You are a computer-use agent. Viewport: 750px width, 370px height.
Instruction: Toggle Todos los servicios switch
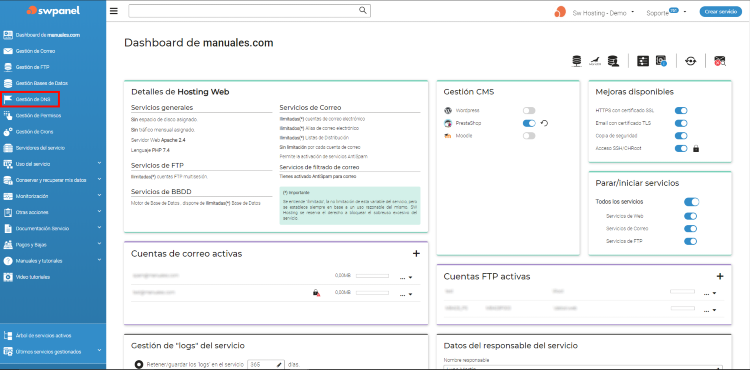tap(692, 202)
